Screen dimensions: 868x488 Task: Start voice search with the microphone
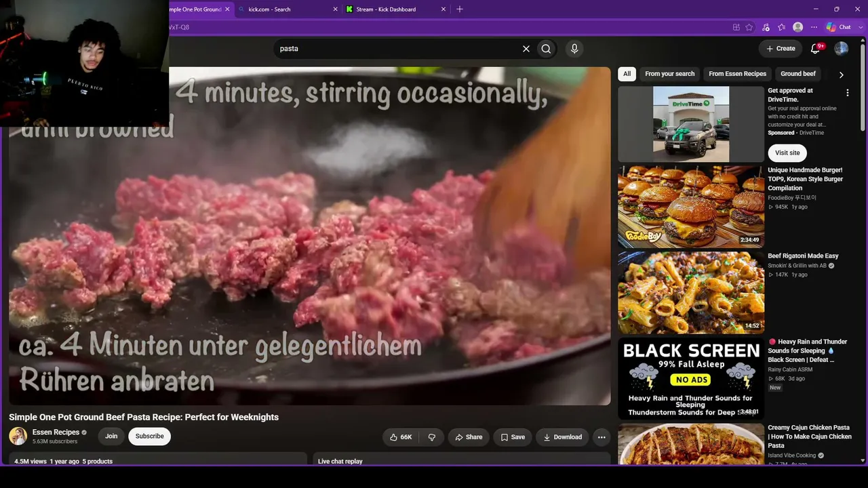574,49
